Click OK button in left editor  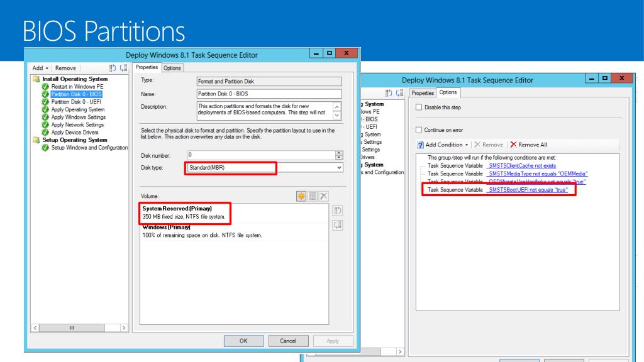pyautogui.click(x=243, y=341)
